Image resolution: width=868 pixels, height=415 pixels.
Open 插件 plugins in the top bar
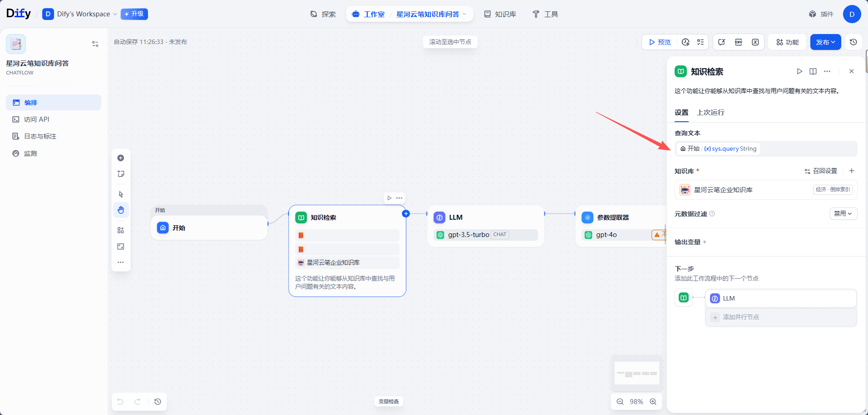pyautogui.click(x=821, y=14)
